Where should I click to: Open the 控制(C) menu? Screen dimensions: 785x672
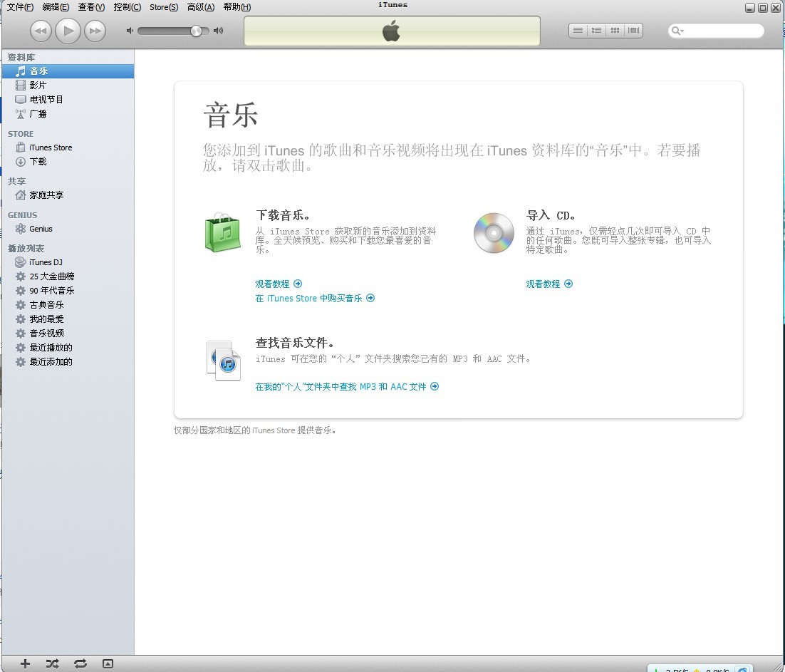pyautogui.click(x=128, y=7)
